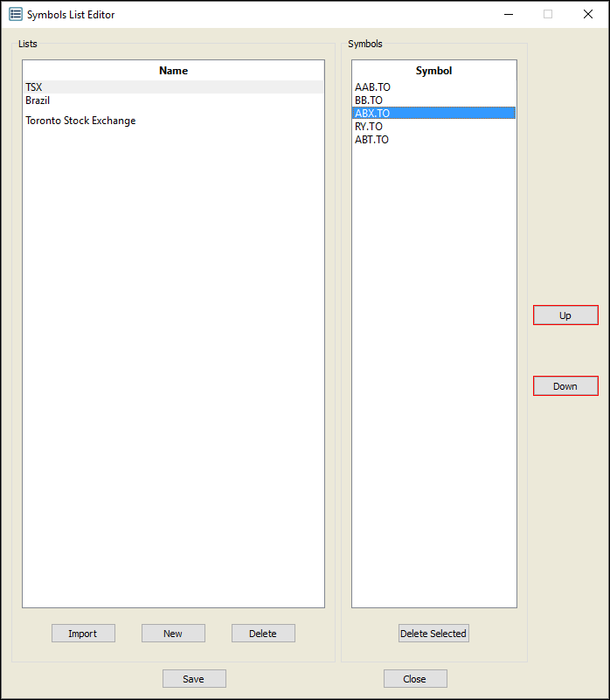Create a New list

[x=173, y=634]
